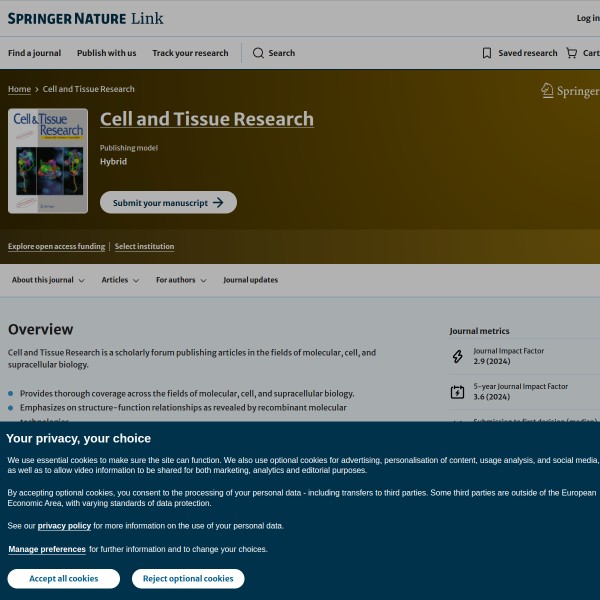Open Find a journal menu item
600x600 pixels.
click(x=34, y=53)
